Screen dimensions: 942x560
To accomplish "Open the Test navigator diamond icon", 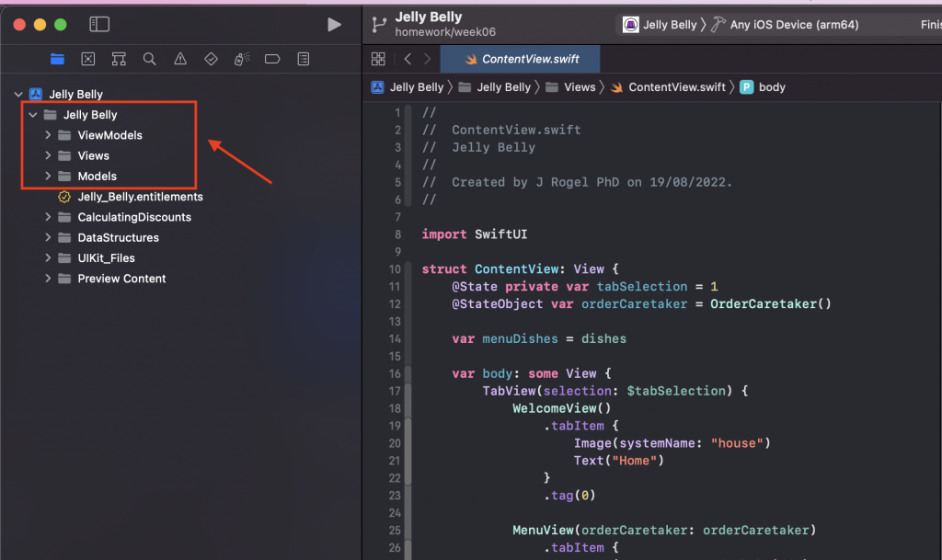I will (211, 59).
